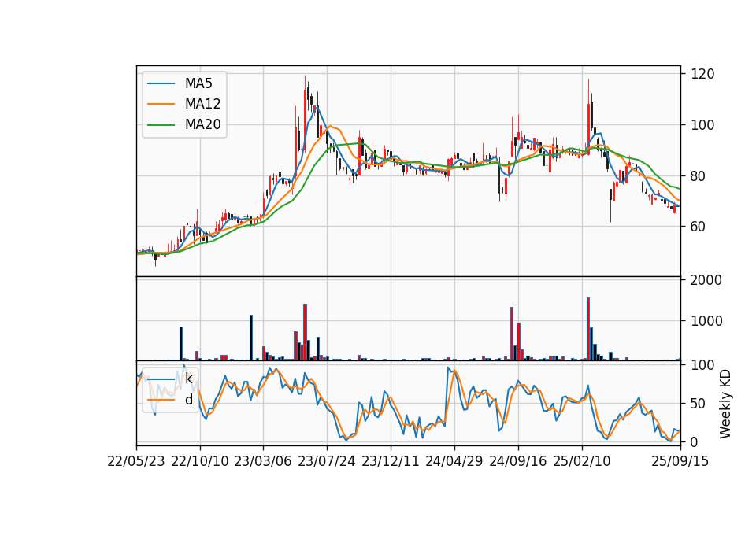Click the tall volume bar near 23/03/06
This screenshot has width=756, height=543.
[x=251, y=338]
